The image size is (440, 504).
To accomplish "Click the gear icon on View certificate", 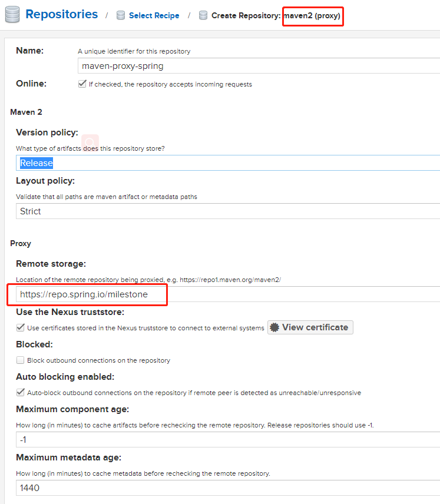I will (274, 327).
